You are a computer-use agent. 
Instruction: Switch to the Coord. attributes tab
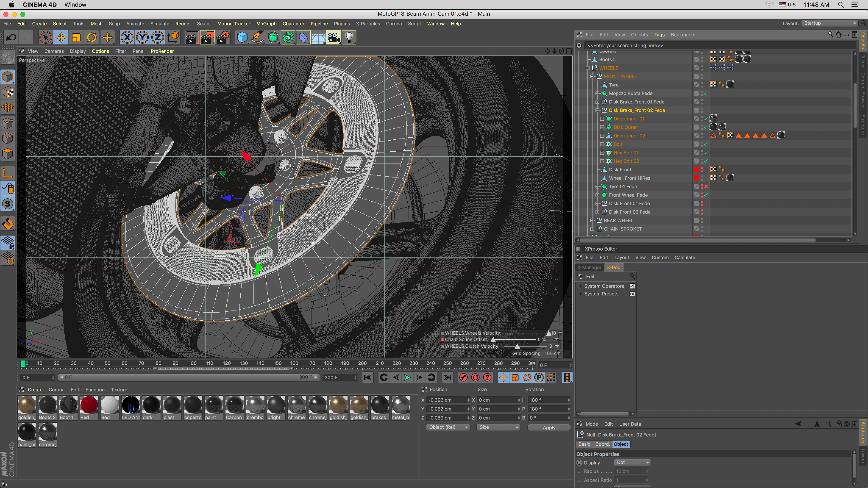pos(602,444)
